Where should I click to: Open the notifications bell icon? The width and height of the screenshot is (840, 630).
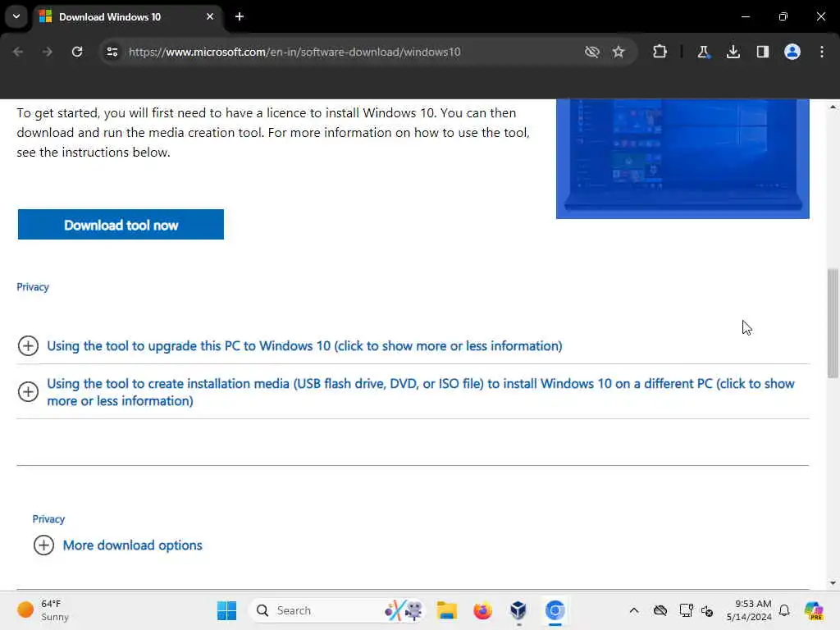pos(784,610)
